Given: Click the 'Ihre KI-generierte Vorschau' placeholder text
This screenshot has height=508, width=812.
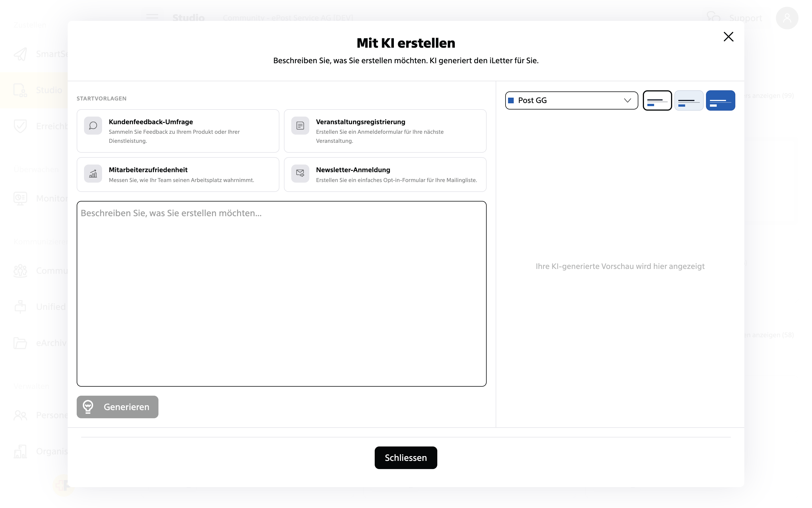Looking at the screenshot, I should point(620,266).
